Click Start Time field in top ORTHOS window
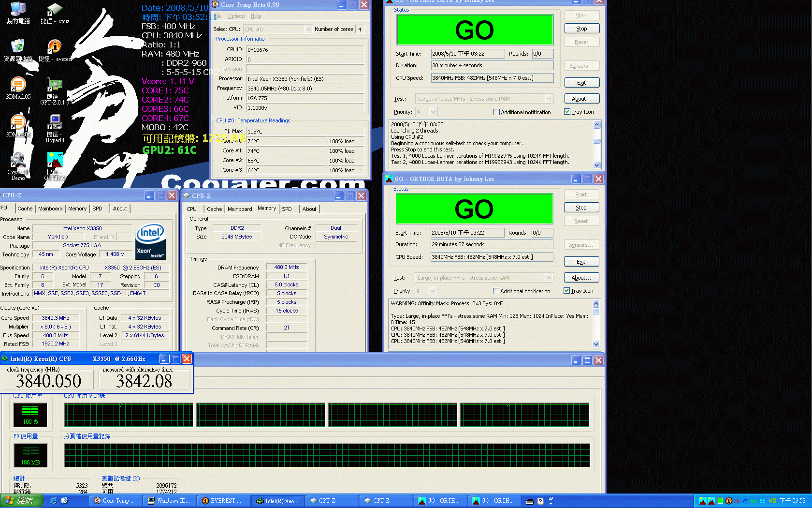812x508 pixels. click(468, 54)
